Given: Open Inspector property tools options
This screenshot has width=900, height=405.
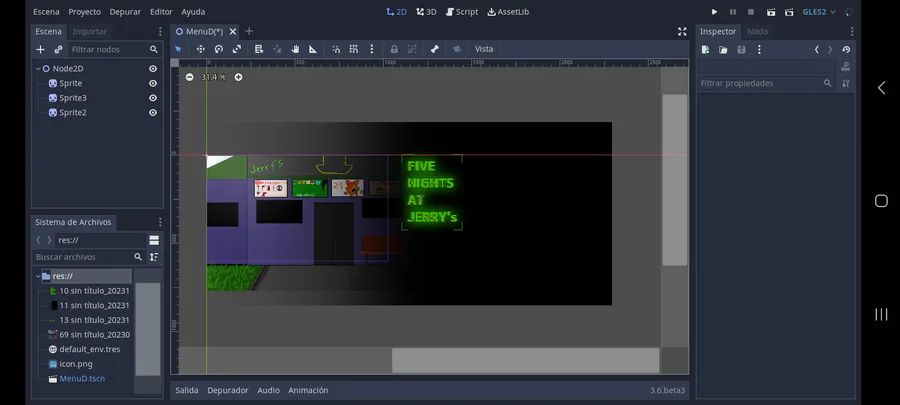Looking at the screenshot, I should (x=846, y=83).
